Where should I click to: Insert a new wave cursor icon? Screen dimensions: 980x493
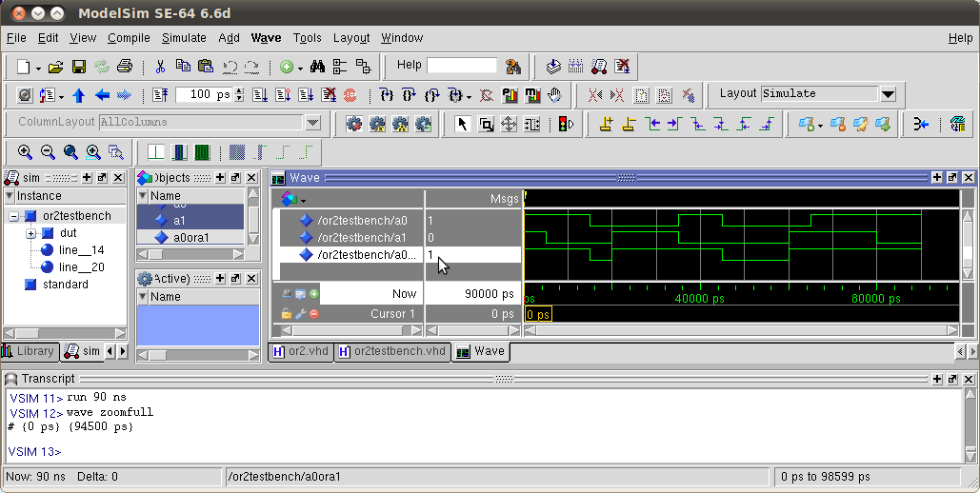click(606, 124)
